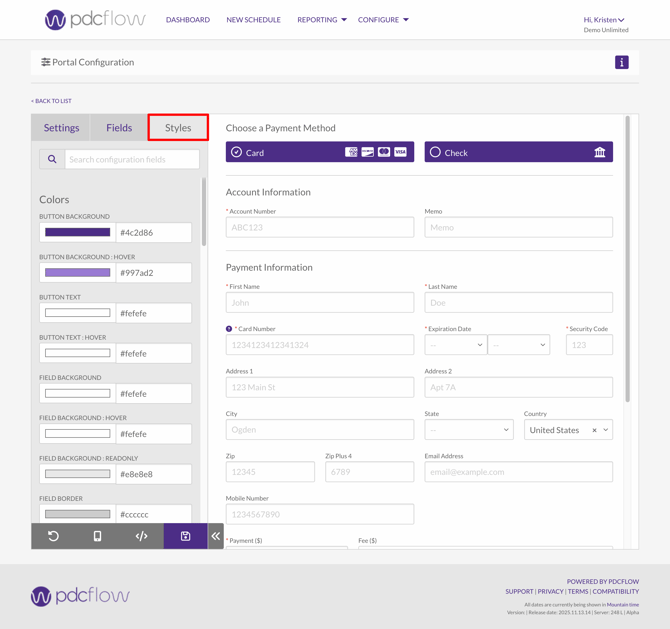This screenshot has width=670, height=629.
Task: Open New Schedule page
Action: click(253, 20)
